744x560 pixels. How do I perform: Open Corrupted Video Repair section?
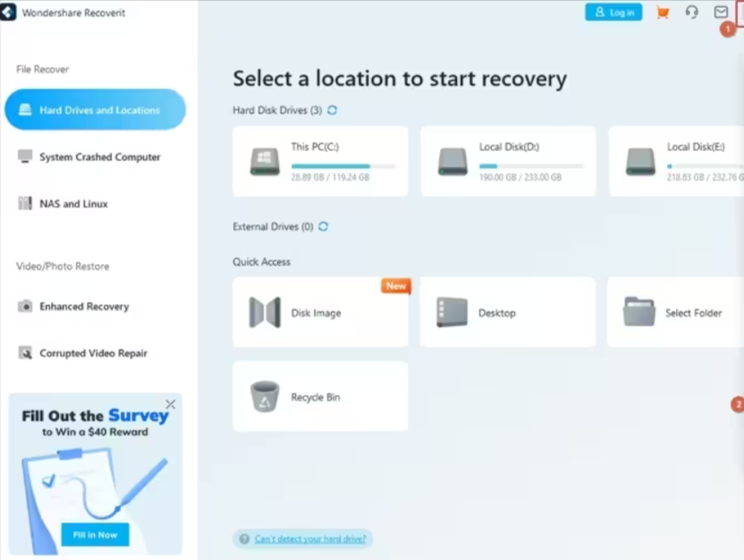pos(96,353)
